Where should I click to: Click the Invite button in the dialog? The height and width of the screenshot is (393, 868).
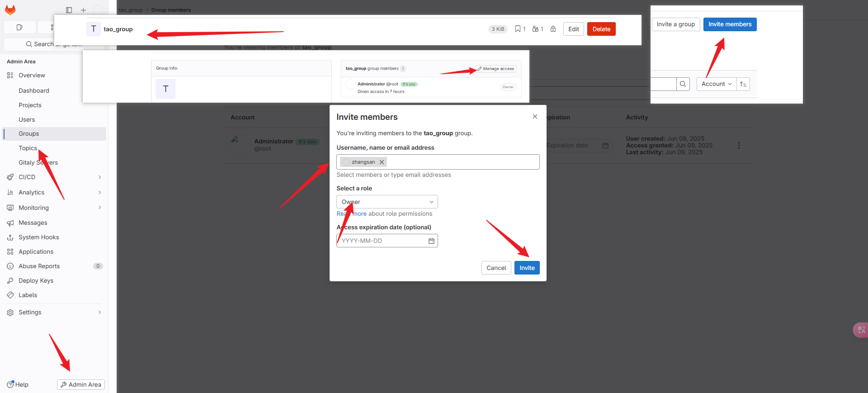[x=527, y=268]
